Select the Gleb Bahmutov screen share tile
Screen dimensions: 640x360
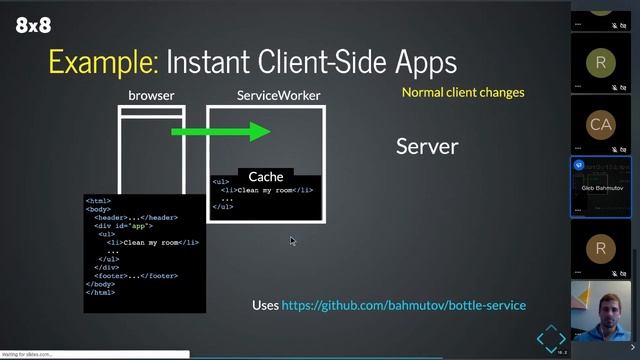[601, 187]
